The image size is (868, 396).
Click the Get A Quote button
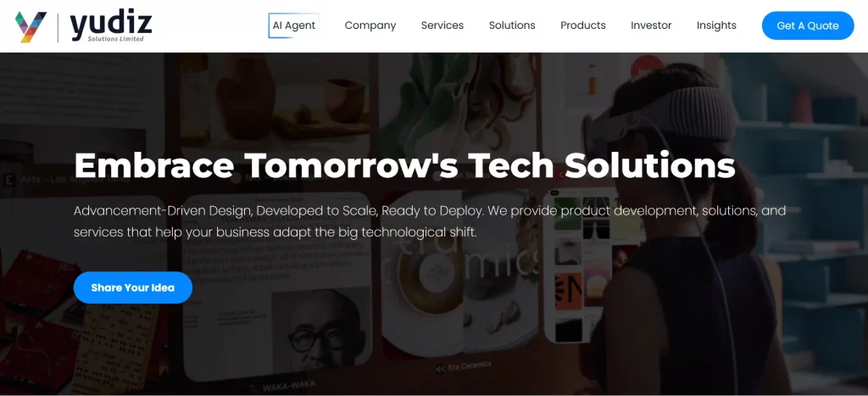point(808,25)
